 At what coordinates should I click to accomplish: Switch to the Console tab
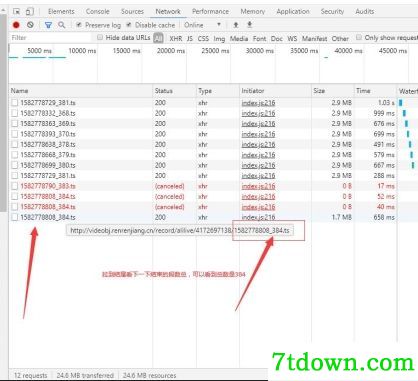(x=98, y=12)
